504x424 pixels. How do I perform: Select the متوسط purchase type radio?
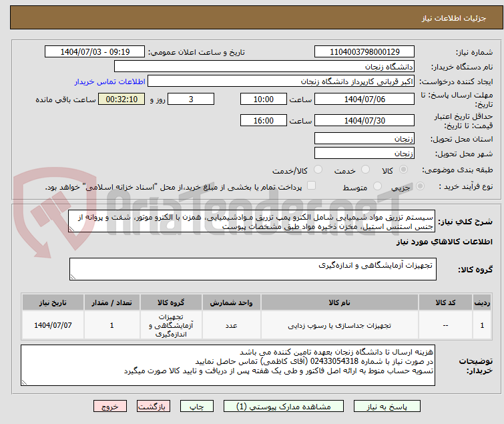(x=377, y=186)
